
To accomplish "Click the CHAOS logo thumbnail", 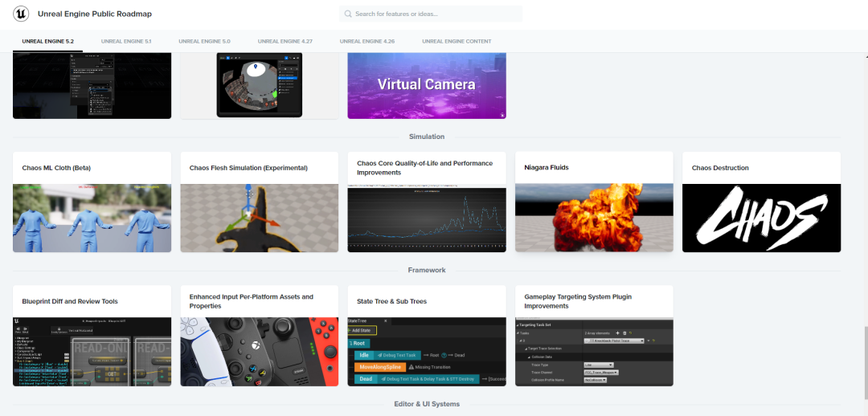I will (x=761, y=218).
